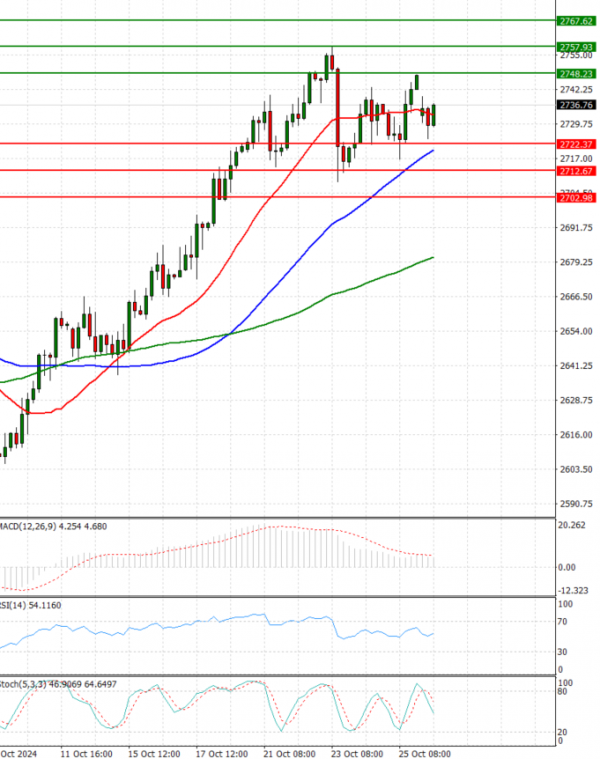Select the Stoch(5,3,3) indicator label
Screen dimensions: 600x759
point(58,684)
